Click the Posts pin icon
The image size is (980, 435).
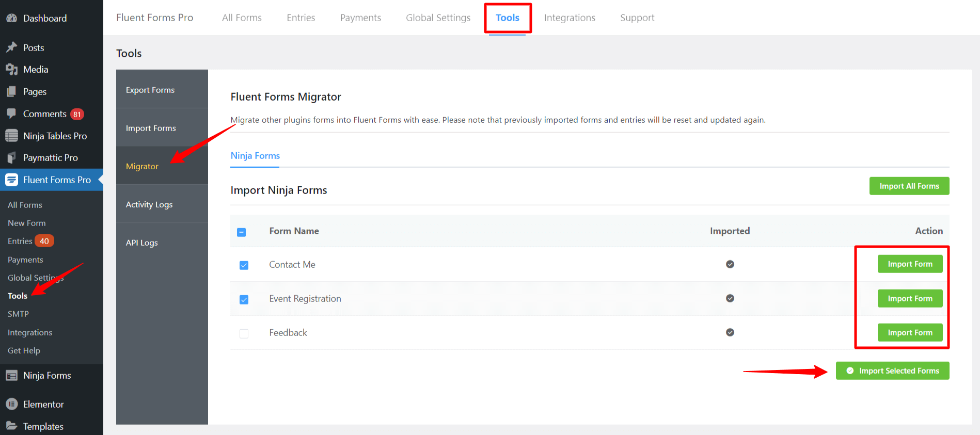11,47
